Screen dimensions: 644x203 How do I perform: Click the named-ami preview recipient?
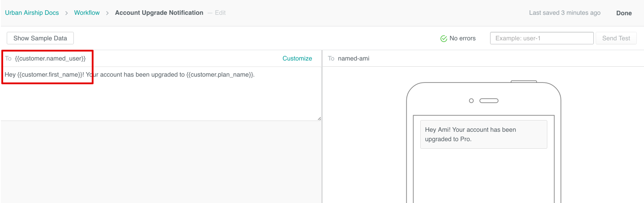point(353,58)
